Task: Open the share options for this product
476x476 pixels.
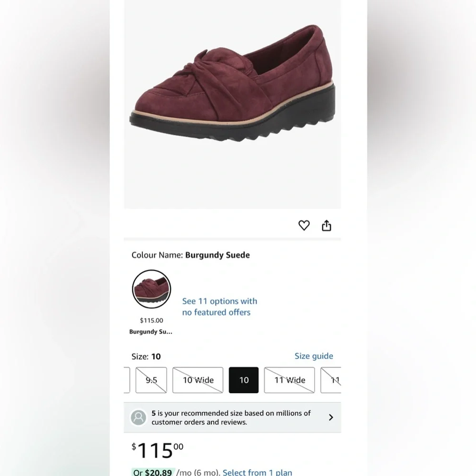Action: (x=327, y=225)
